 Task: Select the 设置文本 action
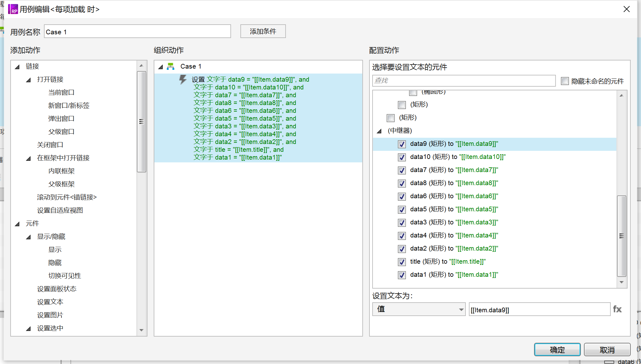pyautogui.click(x=50, y=302)
